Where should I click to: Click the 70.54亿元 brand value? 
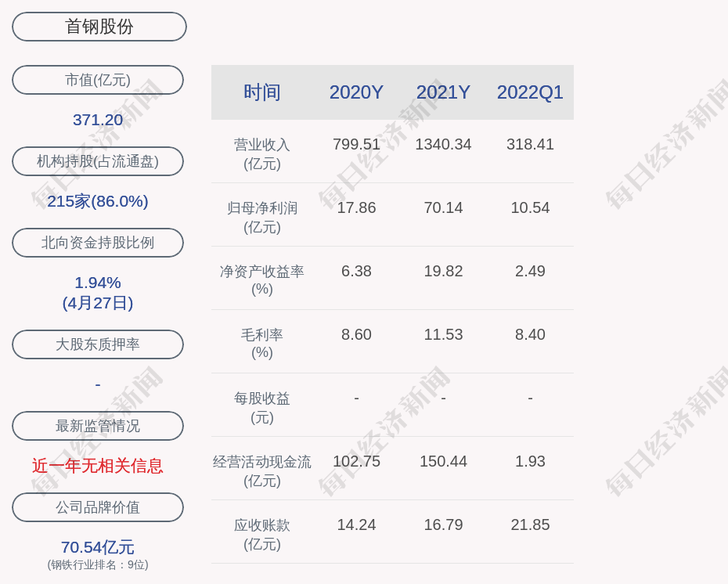click(98, 547)
